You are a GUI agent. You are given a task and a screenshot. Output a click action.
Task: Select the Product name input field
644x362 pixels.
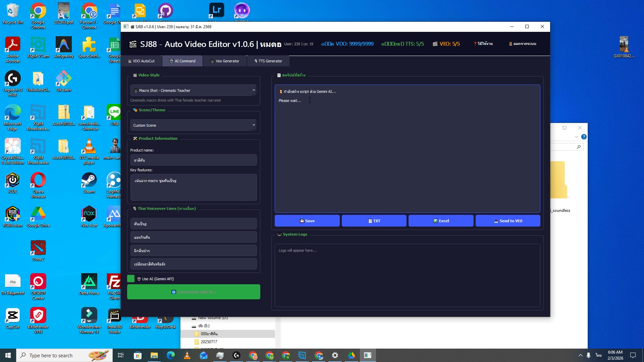194,160
